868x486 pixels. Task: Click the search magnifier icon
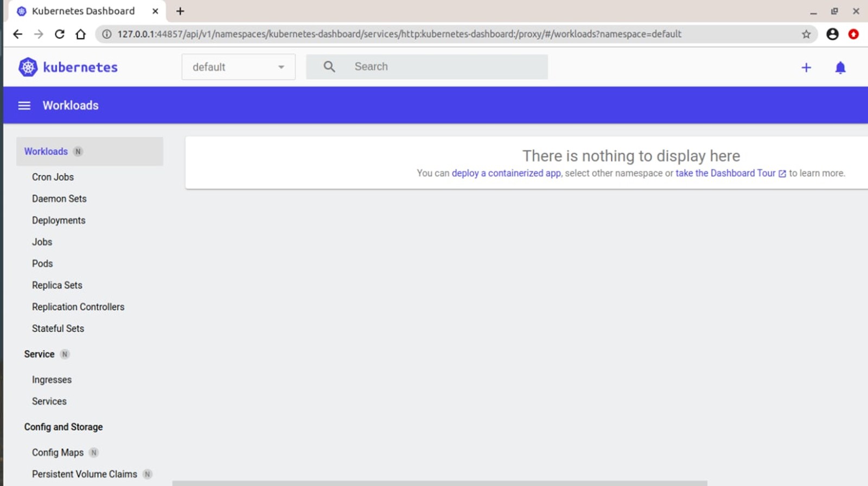pyautogui.click(x=329, y=66)
